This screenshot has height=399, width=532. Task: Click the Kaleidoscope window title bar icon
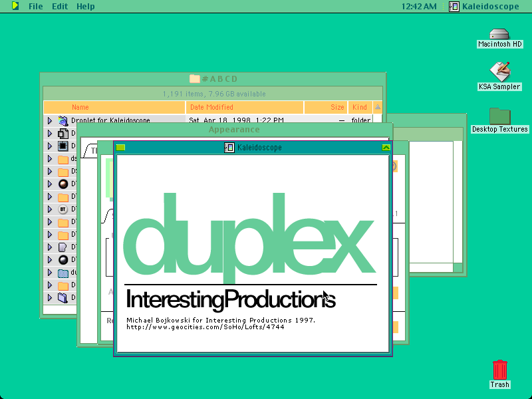tap(229, 147)
